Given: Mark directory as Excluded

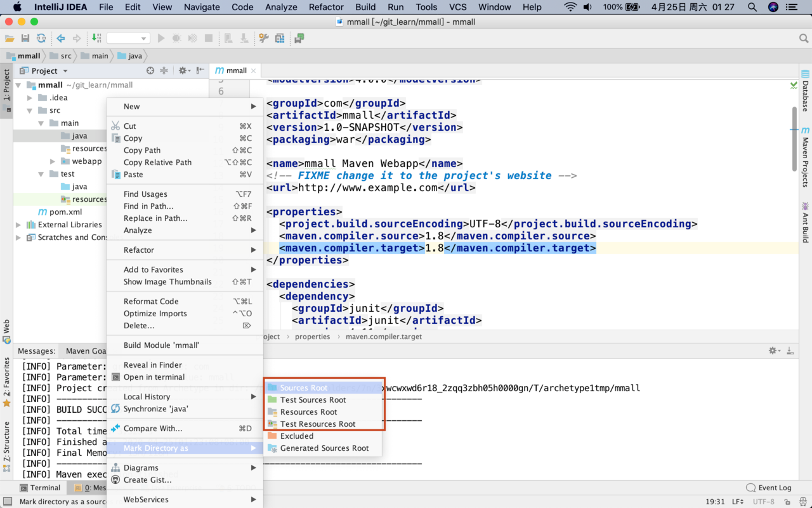Looking at the screenshot, I should pyautogui.click(x=324, y=436).
